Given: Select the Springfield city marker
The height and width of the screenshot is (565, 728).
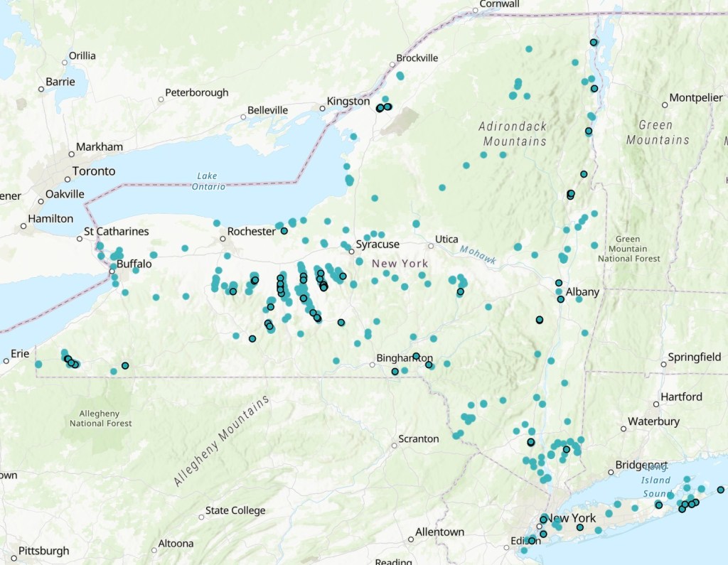Looking at the screenshot, I should click(663, 364).
